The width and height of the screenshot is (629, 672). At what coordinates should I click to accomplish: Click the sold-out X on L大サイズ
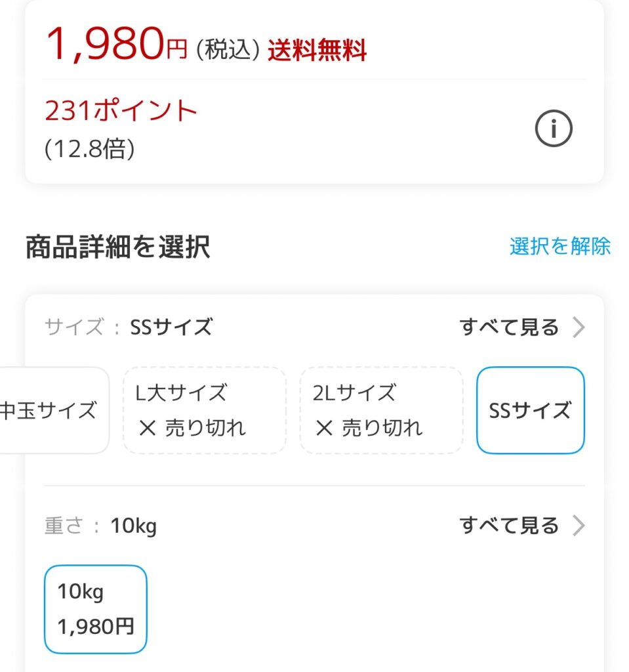148,429
